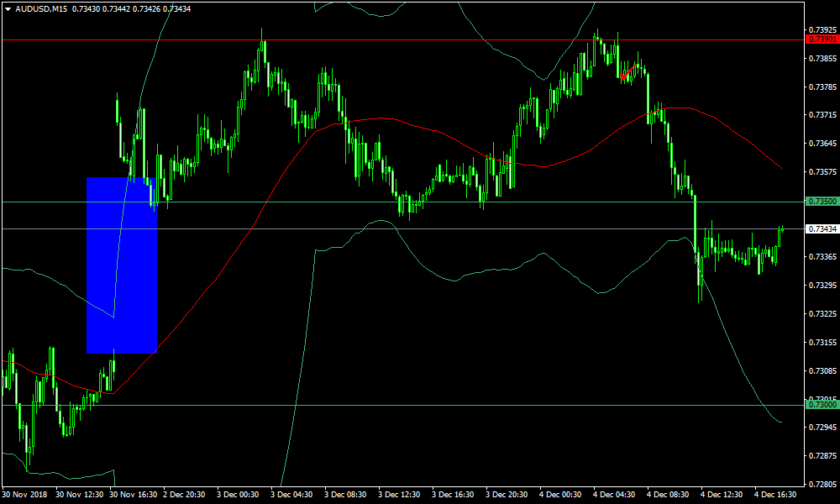Click the 0.73085 price axis value
Viewport: 840px width, 504px height.
click(x=823, y=370)
